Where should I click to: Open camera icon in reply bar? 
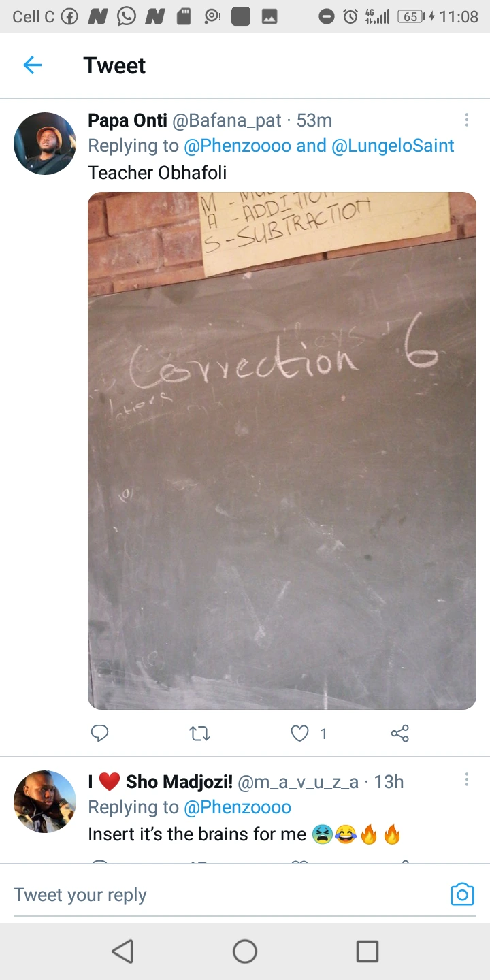click(x=462, y=894)
